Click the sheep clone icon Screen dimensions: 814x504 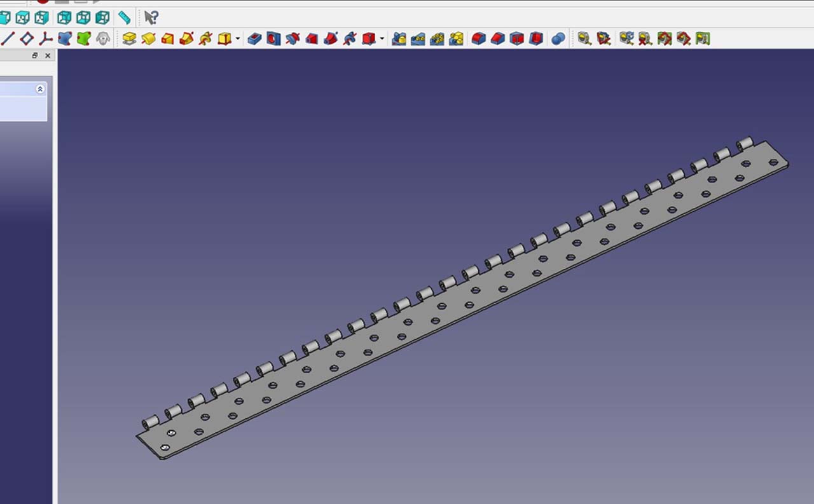[x=102, y=39]
